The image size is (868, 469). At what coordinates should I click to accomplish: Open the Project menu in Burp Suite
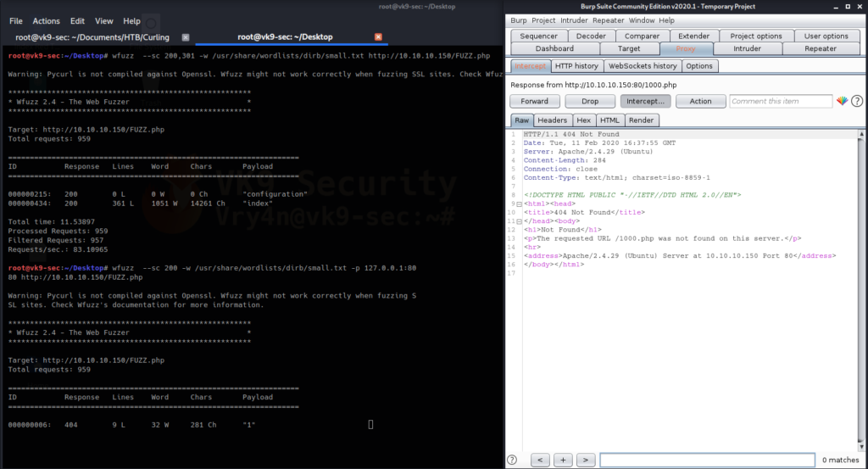[543, 20]
